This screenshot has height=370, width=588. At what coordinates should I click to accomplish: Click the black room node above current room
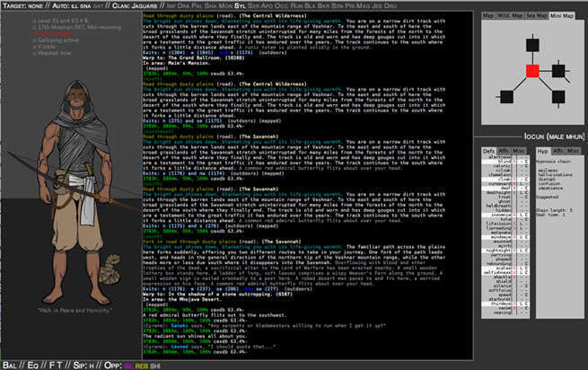pos(532,43)
